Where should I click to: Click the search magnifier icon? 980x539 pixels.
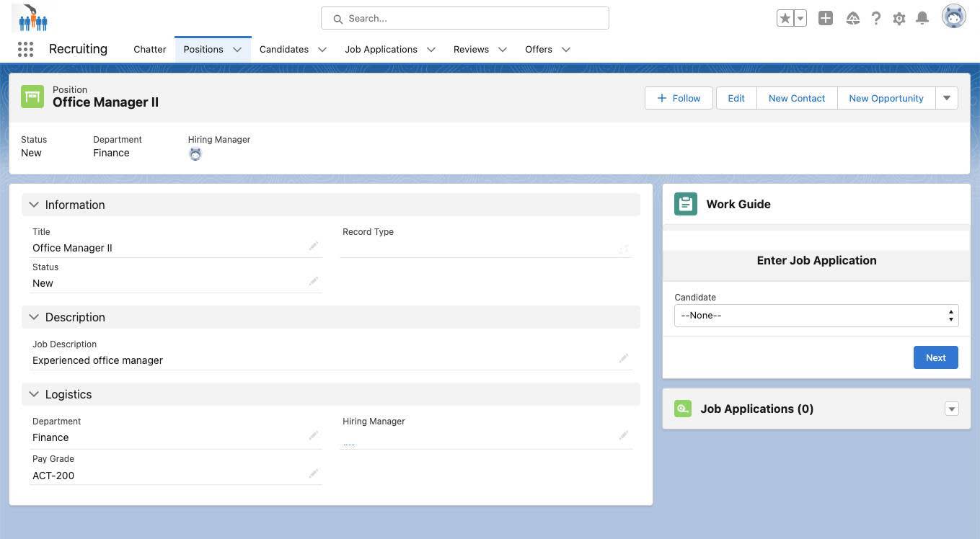pos(337,19)
